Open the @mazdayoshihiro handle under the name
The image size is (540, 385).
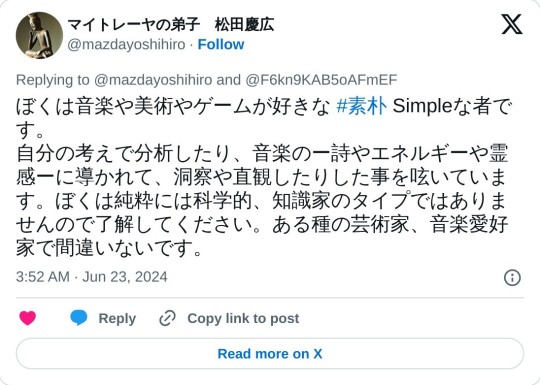click(x=126, y=45)
